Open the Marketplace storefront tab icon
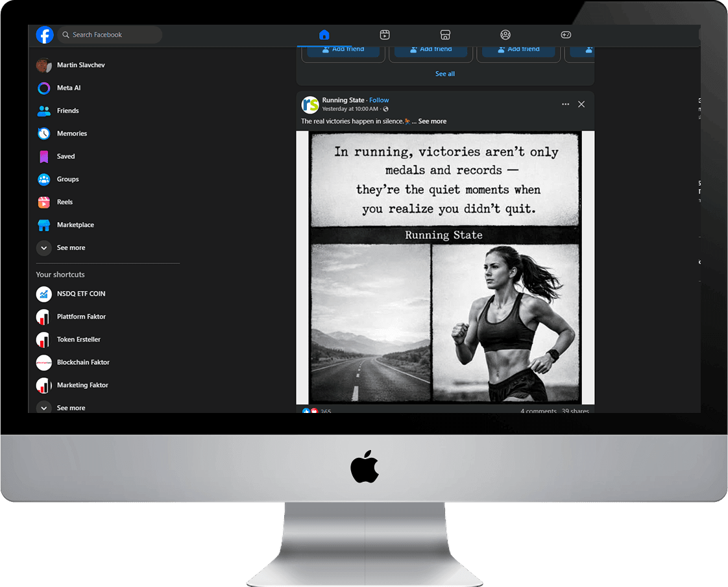The image size is (728, 587). coord(445,35)
